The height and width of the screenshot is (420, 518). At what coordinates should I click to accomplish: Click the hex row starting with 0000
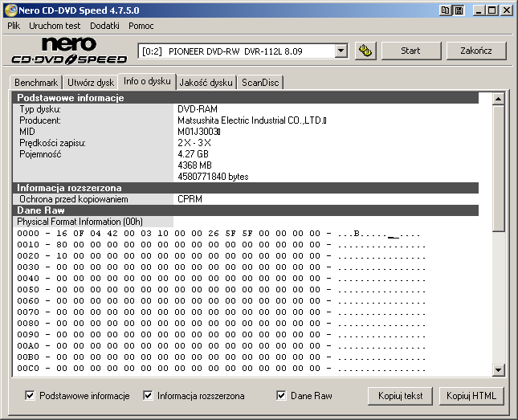click(x=218, y=234)
